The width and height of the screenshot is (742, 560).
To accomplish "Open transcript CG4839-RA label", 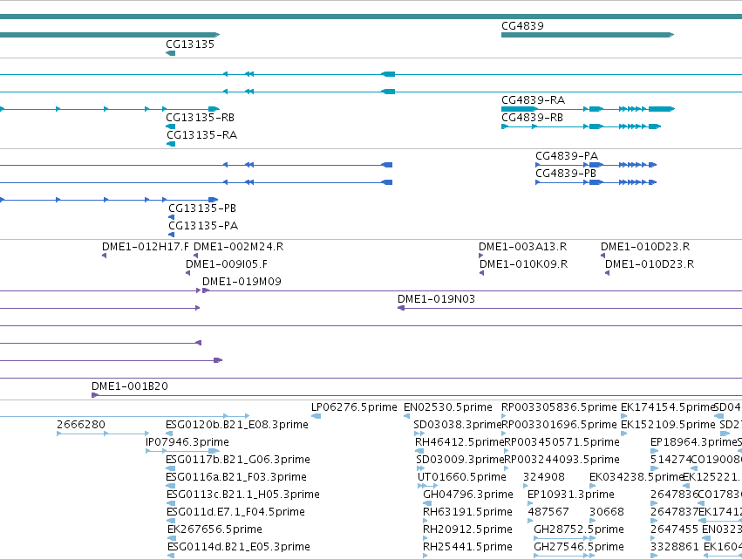I will pos(533,100).
